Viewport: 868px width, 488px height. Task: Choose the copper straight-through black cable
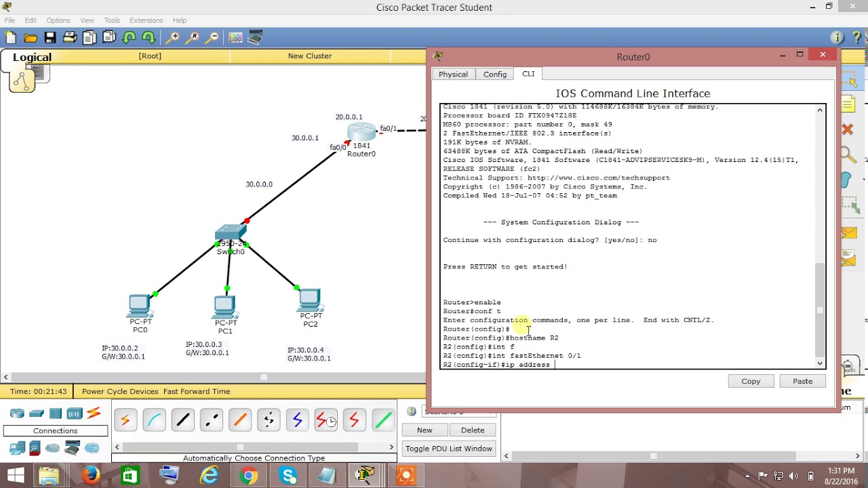tap(182, 421)
